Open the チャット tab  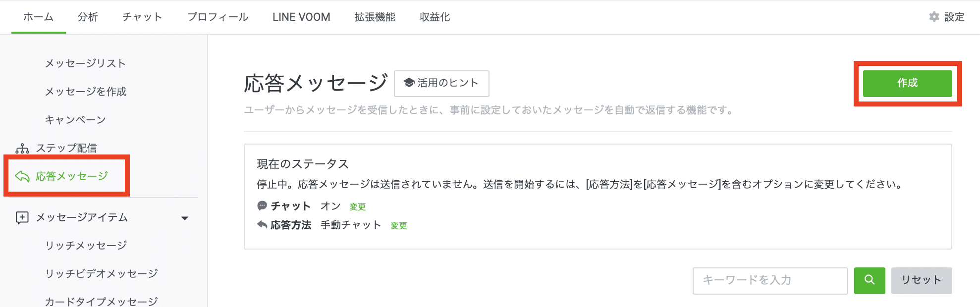coord(142,17)
